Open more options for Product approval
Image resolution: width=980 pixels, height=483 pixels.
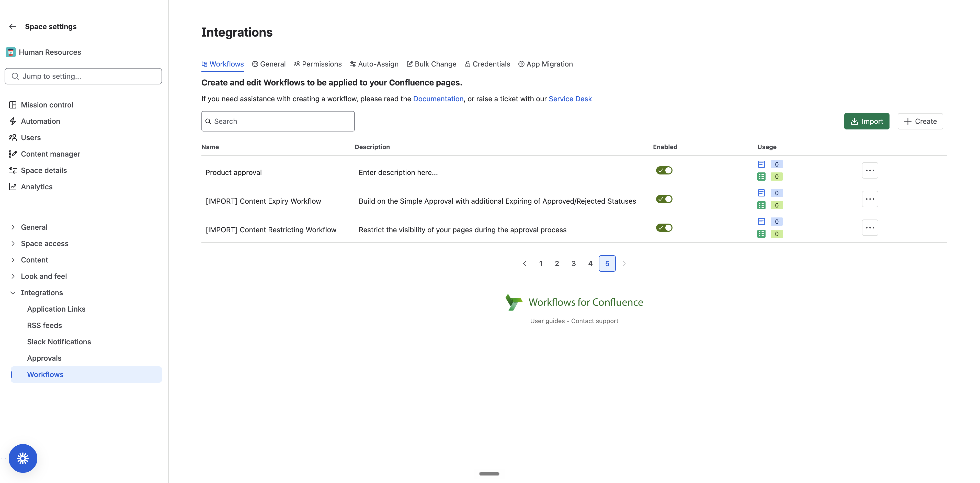(x=870, y=171)
